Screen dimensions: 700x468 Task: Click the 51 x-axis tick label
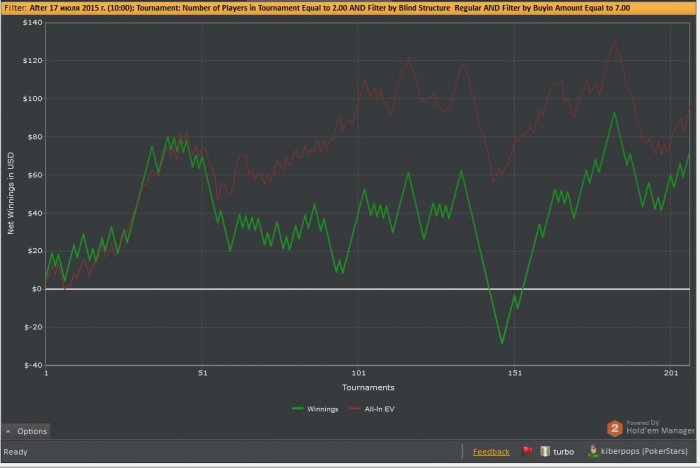203,373
